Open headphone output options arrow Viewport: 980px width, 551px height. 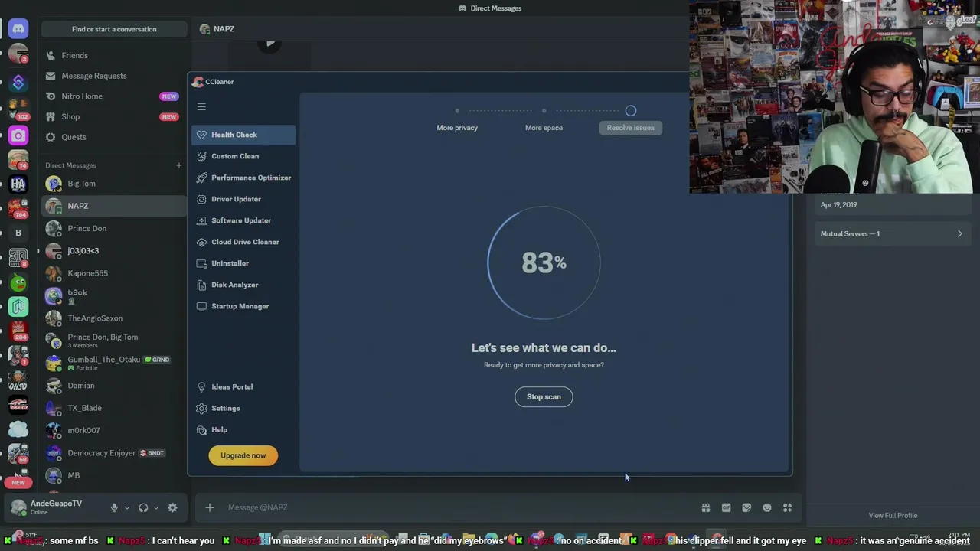coord(156,507)
